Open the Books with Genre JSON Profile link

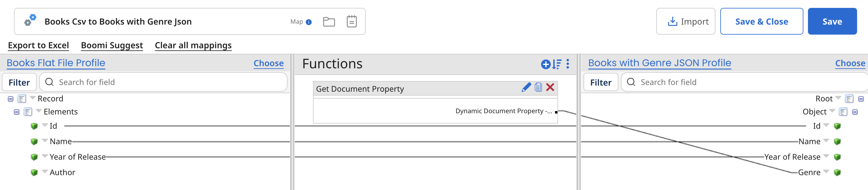[x=659, y=63]
